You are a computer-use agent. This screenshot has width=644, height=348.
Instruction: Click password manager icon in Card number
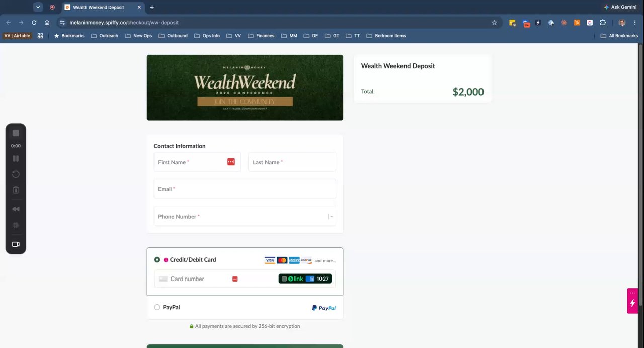[x=235, y=279]
